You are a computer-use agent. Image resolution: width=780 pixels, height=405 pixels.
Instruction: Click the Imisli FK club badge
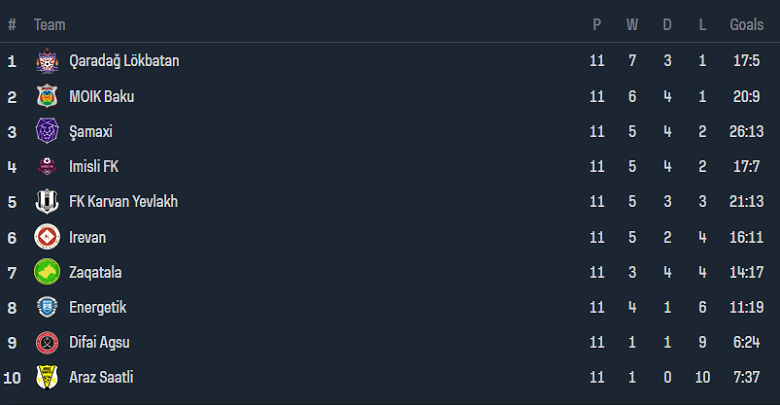click(47, 167)
